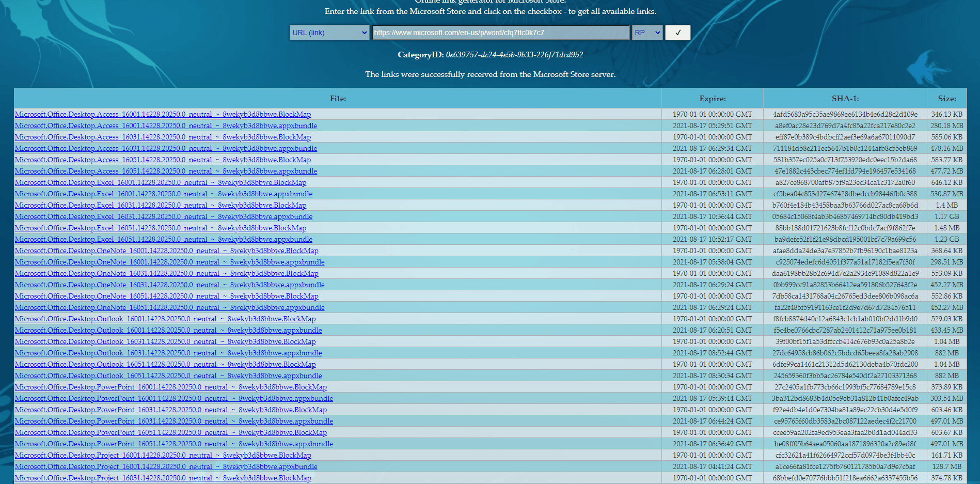This screenshot has height=484, width=980.
Task: Download Project 16001 appxbundle link
Action: coord(166,466)
